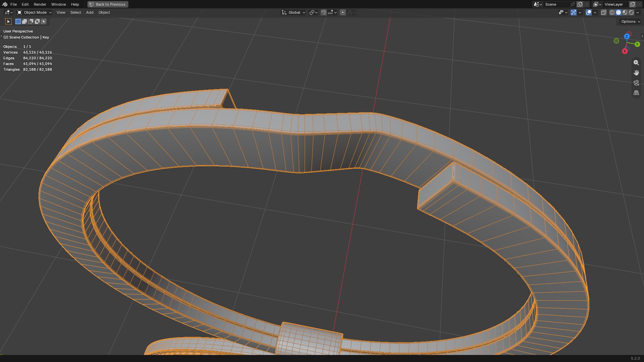Open the Render menu

coord(40,4)
